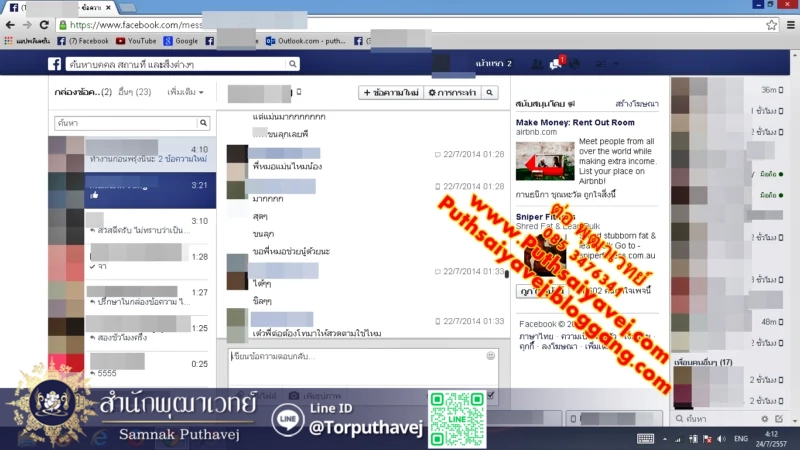Click the magnifier icon in the conversation header
The image size is (800, 450).
point(489,92)
